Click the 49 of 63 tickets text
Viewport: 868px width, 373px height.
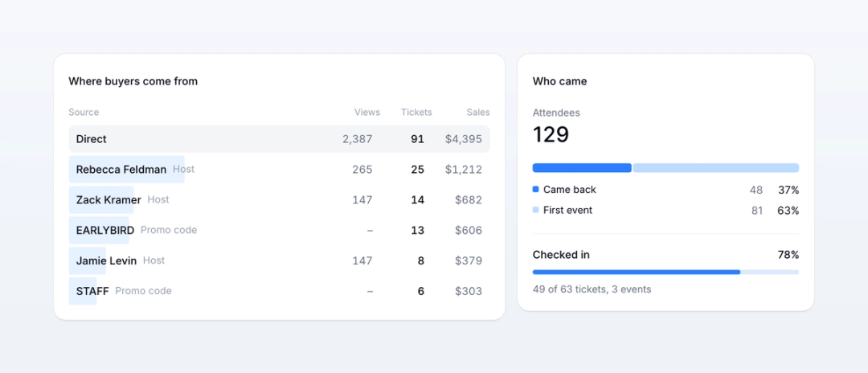tap(592, 289)
